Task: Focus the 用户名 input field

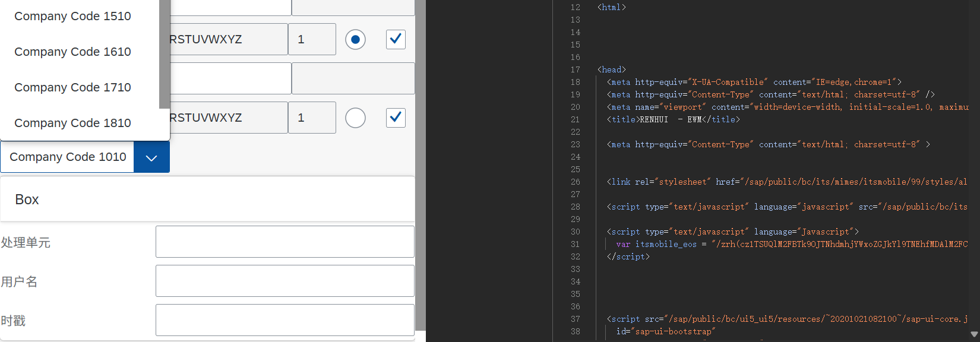Action: coord(285,281)
